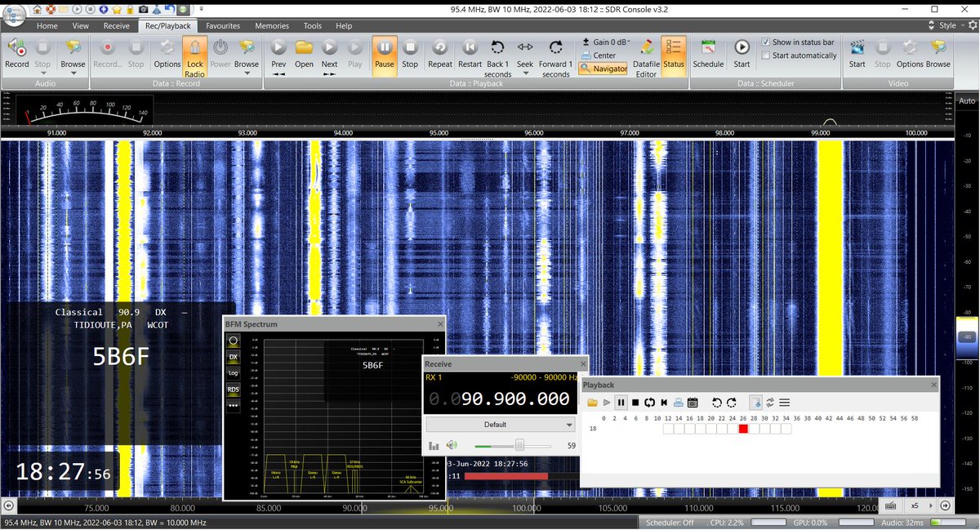
Task: Uncheck Show in status bar
Action: coord(765,42)
